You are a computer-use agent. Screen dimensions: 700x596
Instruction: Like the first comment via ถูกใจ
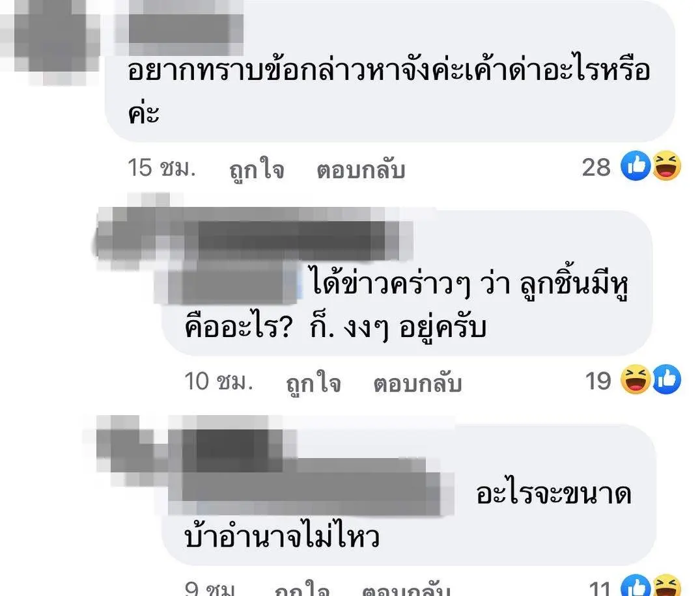pos(257,170)
